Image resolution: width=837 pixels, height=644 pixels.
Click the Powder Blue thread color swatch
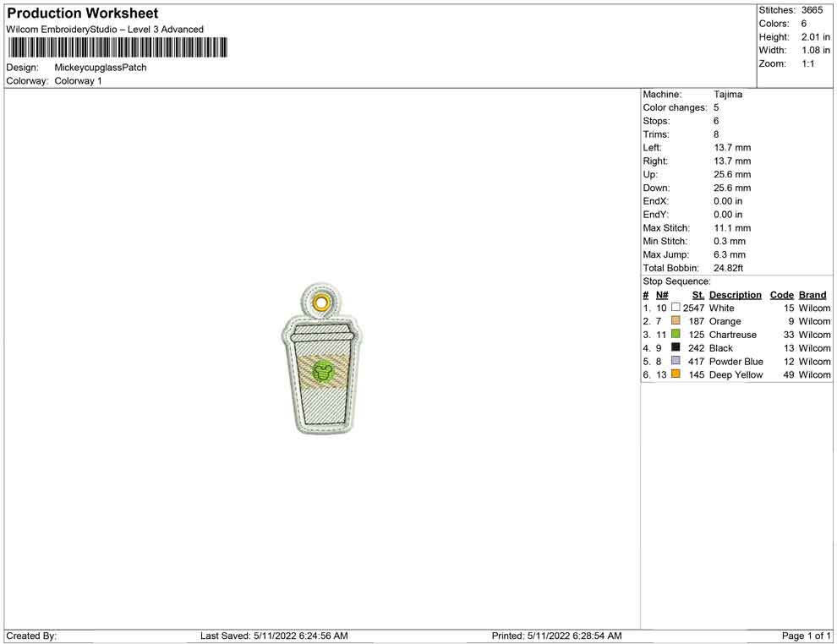tap(676, 361)
